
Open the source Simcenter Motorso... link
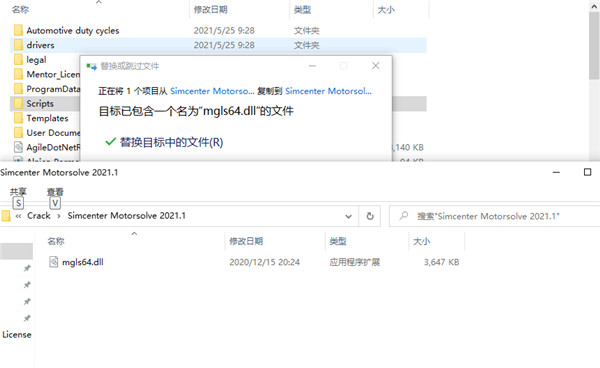coord(212,91)
